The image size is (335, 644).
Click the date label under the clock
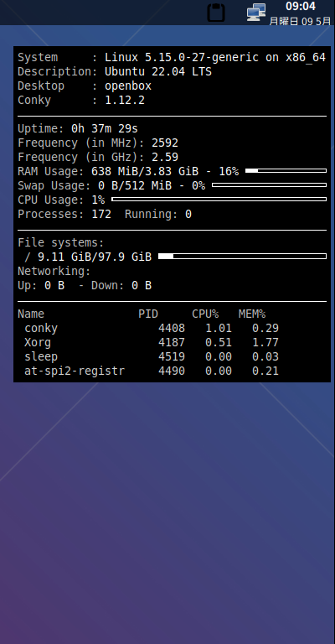(x=300, y=21)
